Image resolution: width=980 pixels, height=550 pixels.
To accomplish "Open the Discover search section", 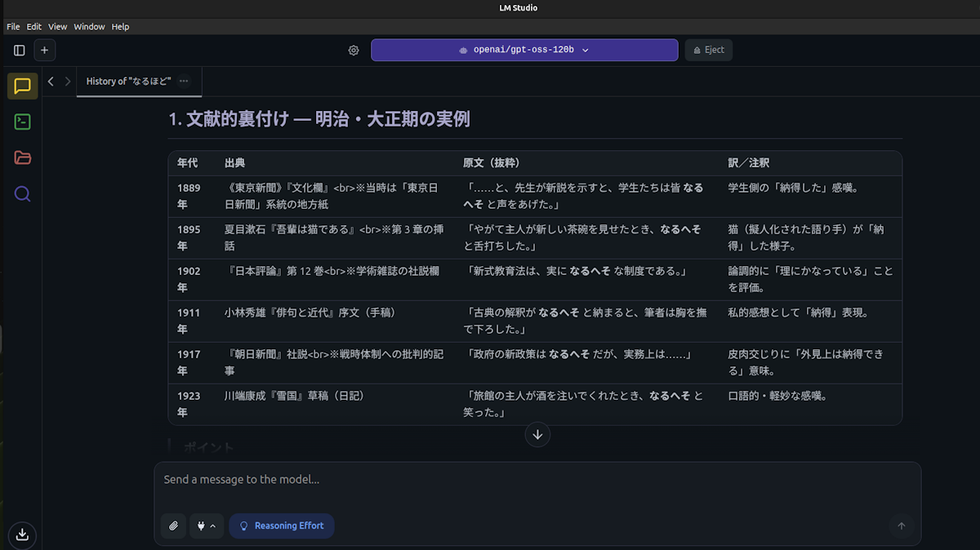I will pyautogui.click(x=22, y=193).
